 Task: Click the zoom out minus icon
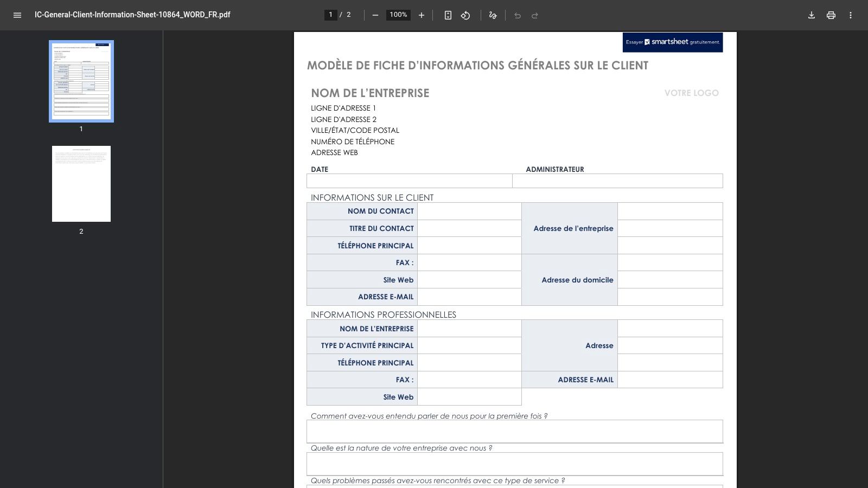375,15
